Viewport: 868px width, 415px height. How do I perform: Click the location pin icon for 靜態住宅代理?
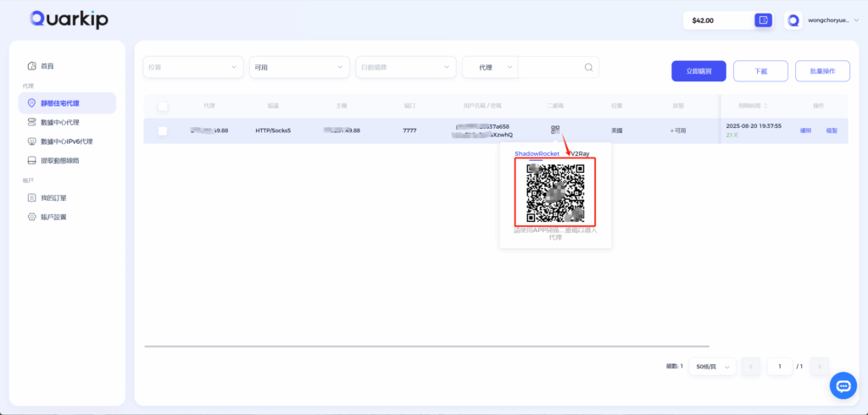(31, 103)
